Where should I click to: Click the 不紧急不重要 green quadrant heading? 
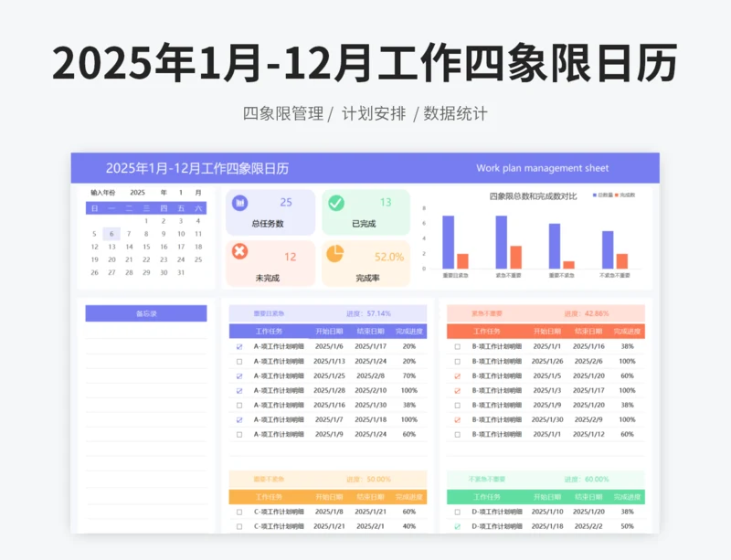pos(487,480)
